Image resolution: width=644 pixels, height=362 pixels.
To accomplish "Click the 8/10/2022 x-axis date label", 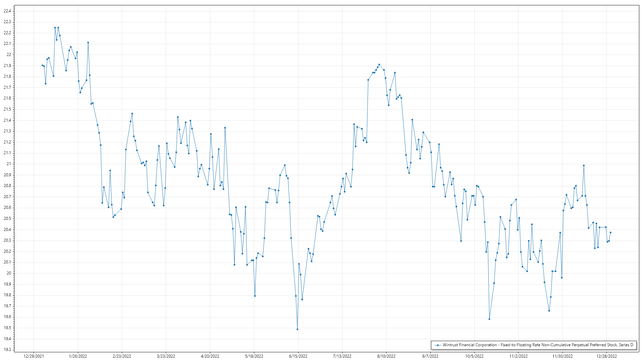I will [x=386, y=356].
